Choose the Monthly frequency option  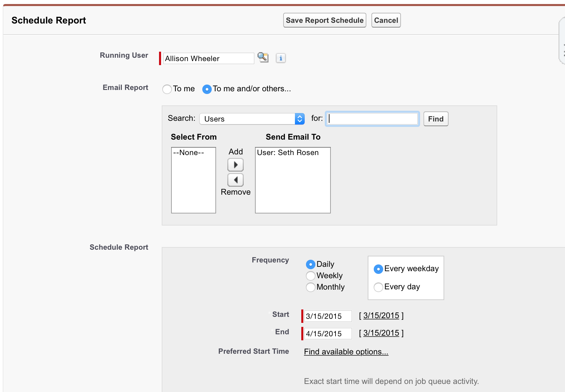(311, 287)
